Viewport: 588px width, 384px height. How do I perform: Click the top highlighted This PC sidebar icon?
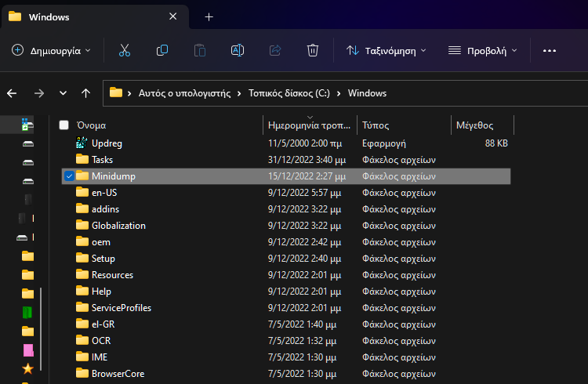(x=27, y=125)
